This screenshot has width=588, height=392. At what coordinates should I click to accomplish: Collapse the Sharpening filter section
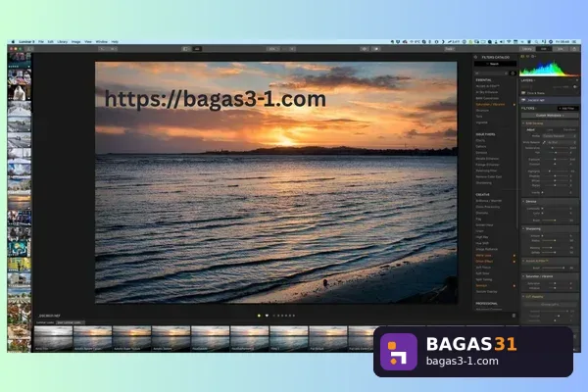click(523, 228)
